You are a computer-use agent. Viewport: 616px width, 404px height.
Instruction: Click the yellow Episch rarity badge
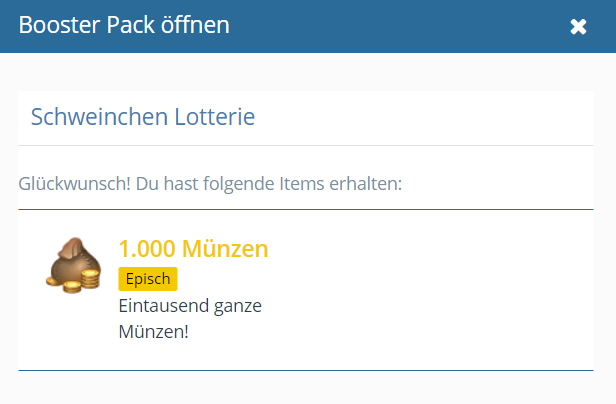click(x=148, y=279)
